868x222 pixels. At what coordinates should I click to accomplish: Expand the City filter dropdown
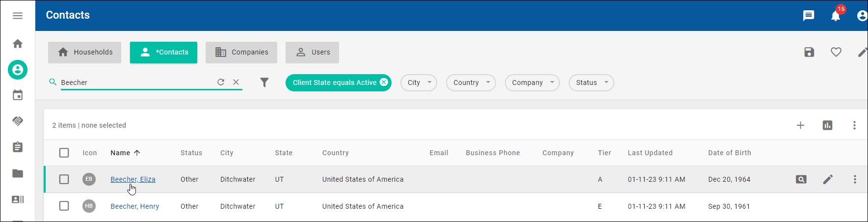(419, 83)
